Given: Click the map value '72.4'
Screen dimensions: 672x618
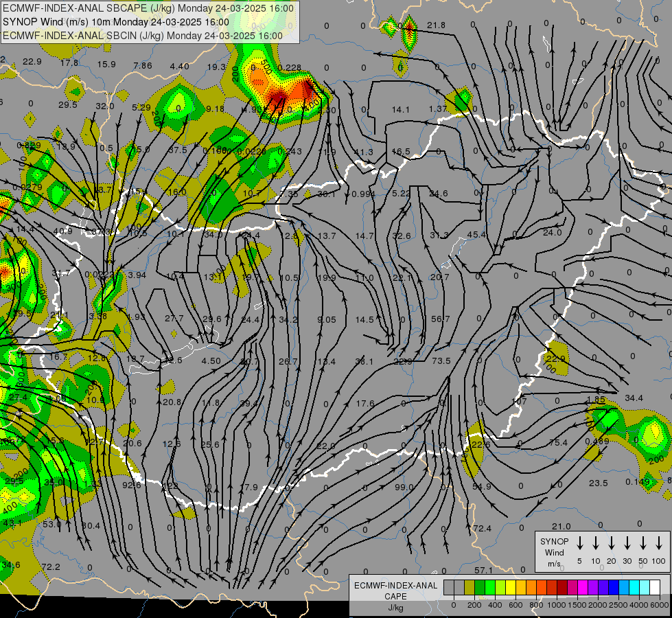Looking at the screenshot, I should [x=482, y=528].
